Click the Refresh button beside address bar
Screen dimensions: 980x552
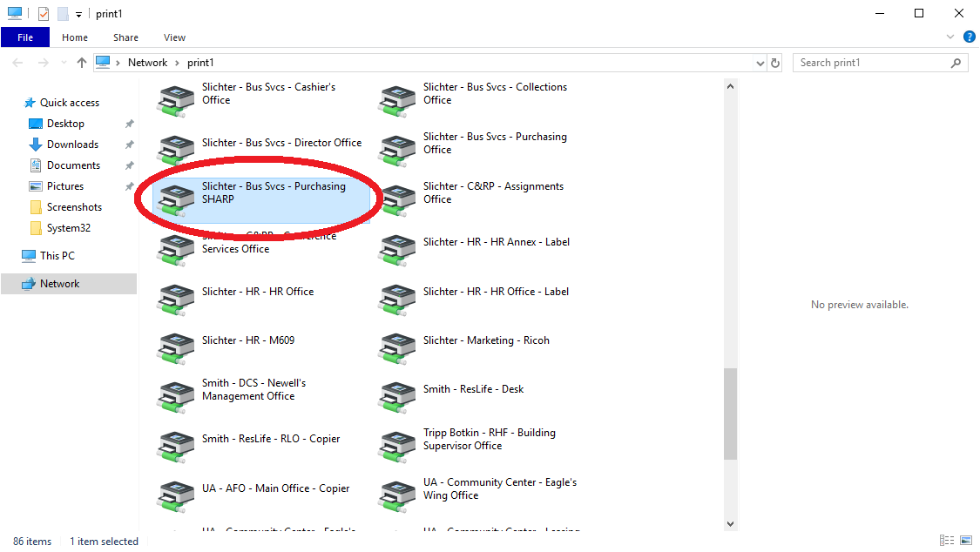(775, 63)
